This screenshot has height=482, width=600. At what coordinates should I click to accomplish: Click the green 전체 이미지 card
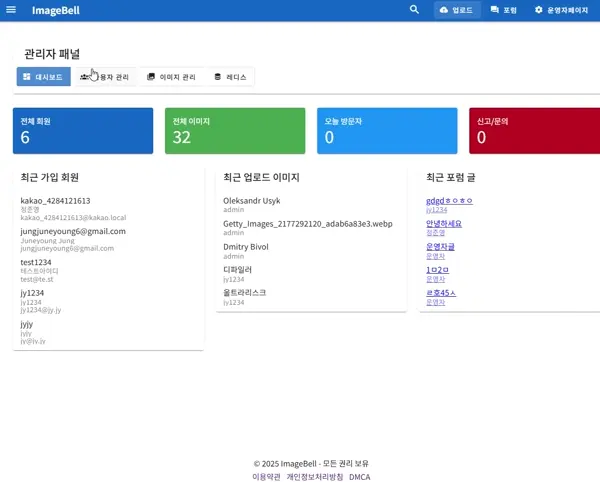coord(235,131)
